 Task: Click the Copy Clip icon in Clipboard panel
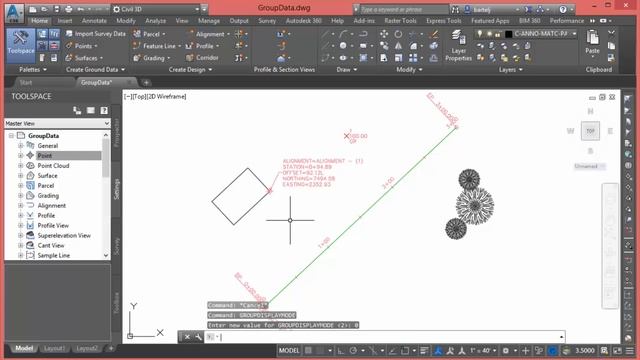pyautogui.click(x=611, y=46)
